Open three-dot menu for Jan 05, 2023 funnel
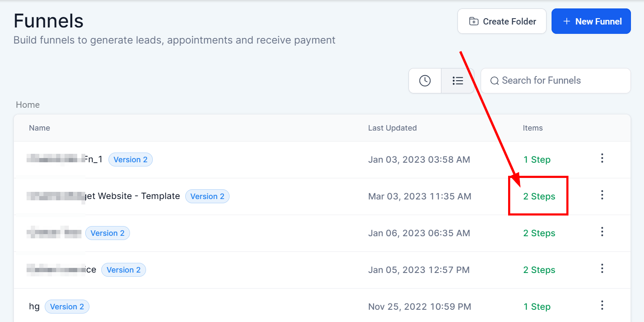 602,269
